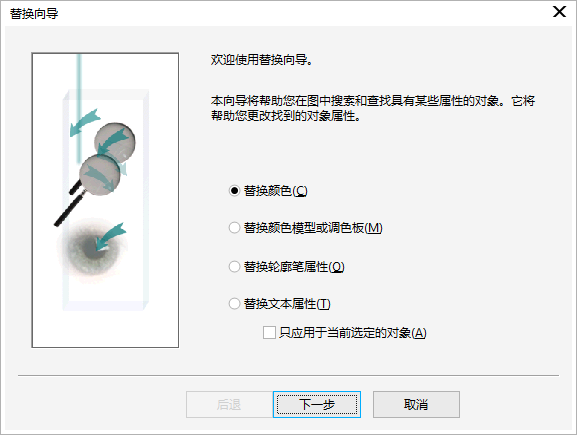Image resolution: width=577 pixels, height=435 pixels.
Task: Click the lower magnifying glass lens graphic
Action: point(100,174)
